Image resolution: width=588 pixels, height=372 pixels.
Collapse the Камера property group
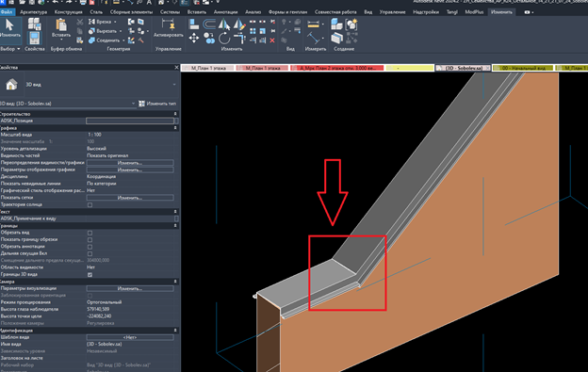tap(175, 282)
